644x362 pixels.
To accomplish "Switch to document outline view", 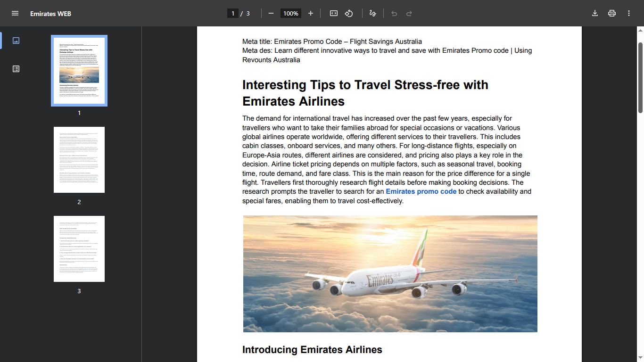I will click(16, 69).
